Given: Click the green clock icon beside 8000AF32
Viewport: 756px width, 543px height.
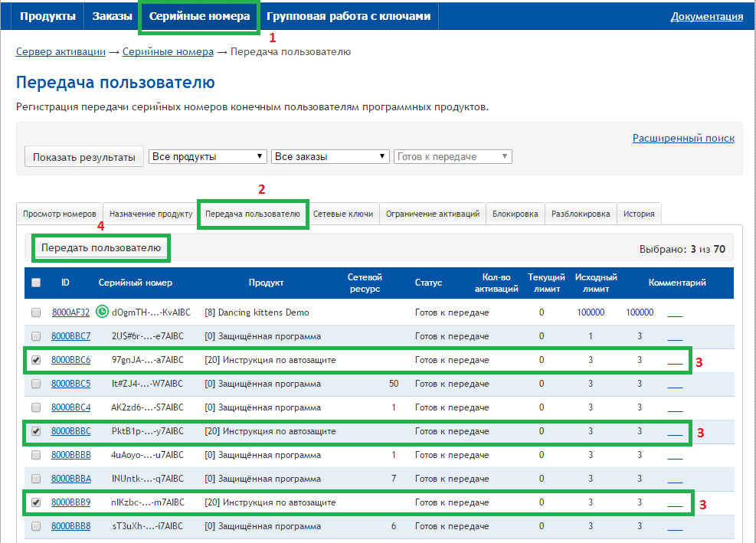Looking at the screenshot, I should 102,312.
